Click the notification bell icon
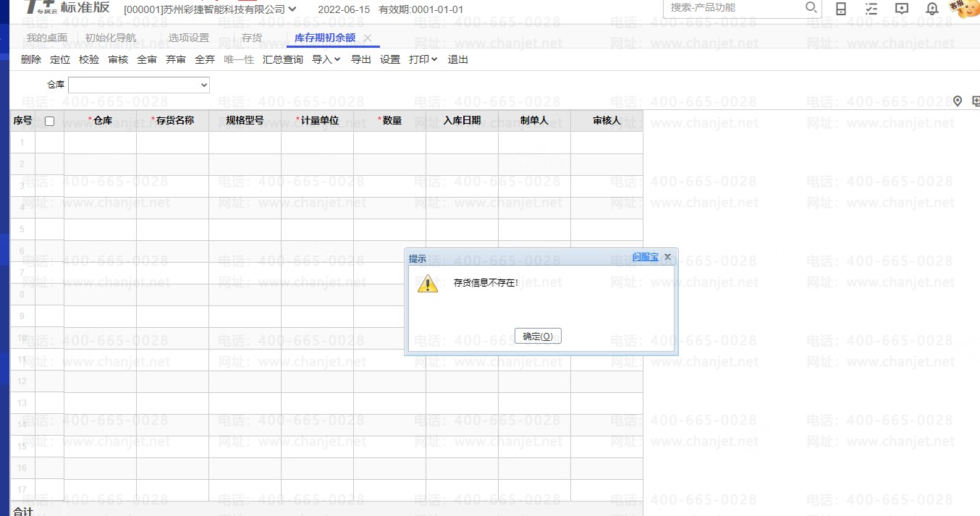This screenshot has height=516, width=980. tap(932, 9)
